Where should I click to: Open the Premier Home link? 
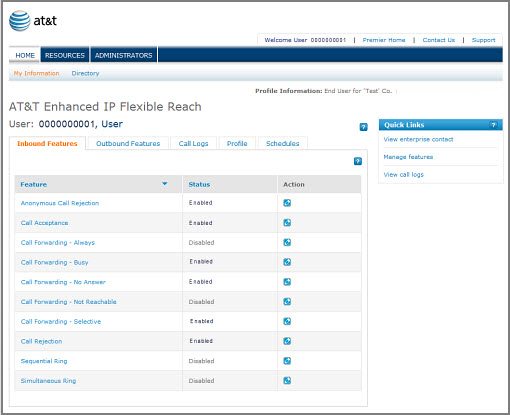(x=384, y=40)
